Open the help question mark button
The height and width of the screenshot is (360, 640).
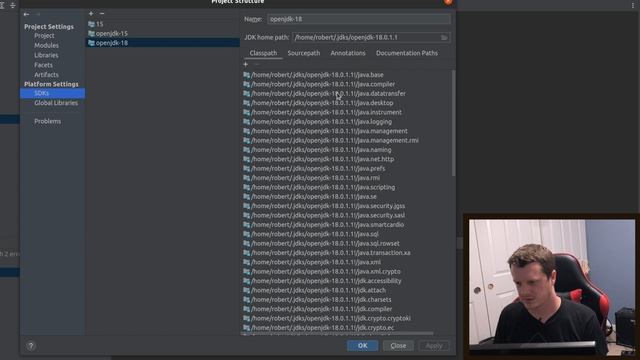tap(31, 346)
